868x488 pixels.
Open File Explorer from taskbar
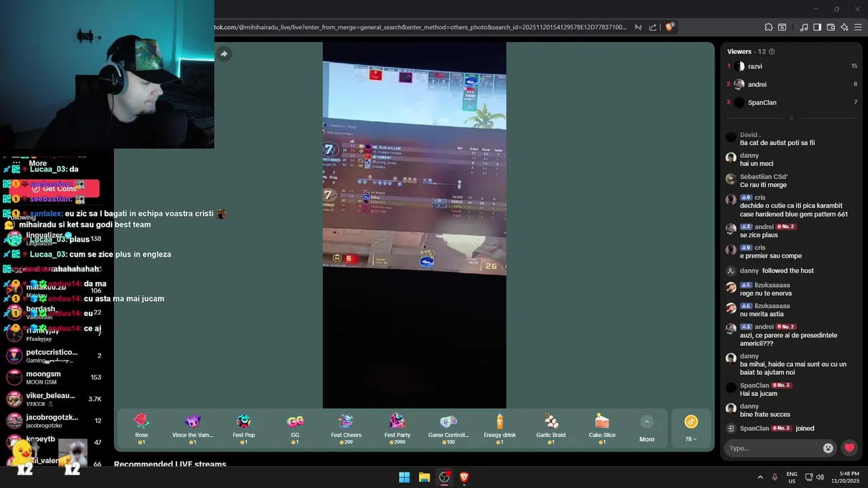[x=425, y=477]
